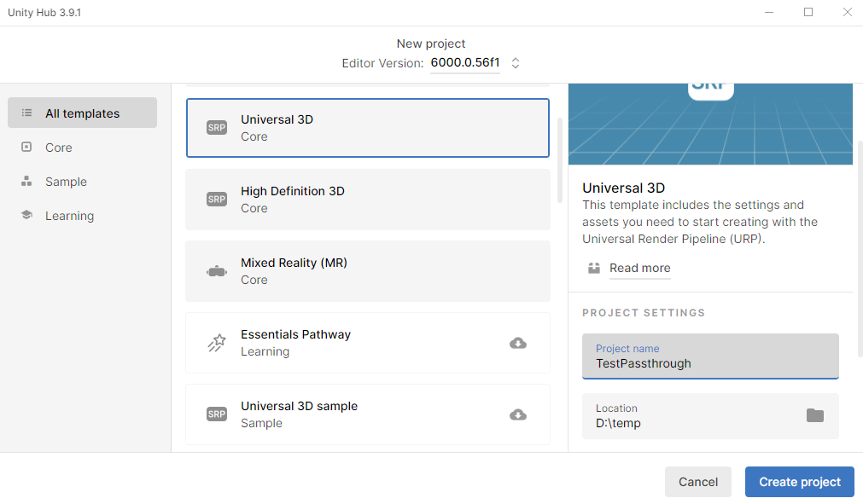Image resolution: width=863 pixels, height=504 pixels.
Task: Maximize the Unity Hub window
Action: 808,12
